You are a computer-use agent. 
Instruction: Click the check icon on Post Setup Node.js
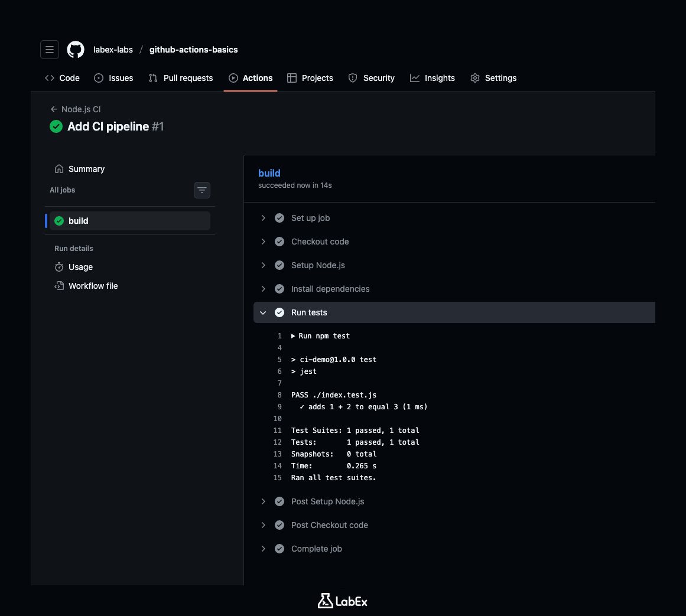tap(279, 501)
